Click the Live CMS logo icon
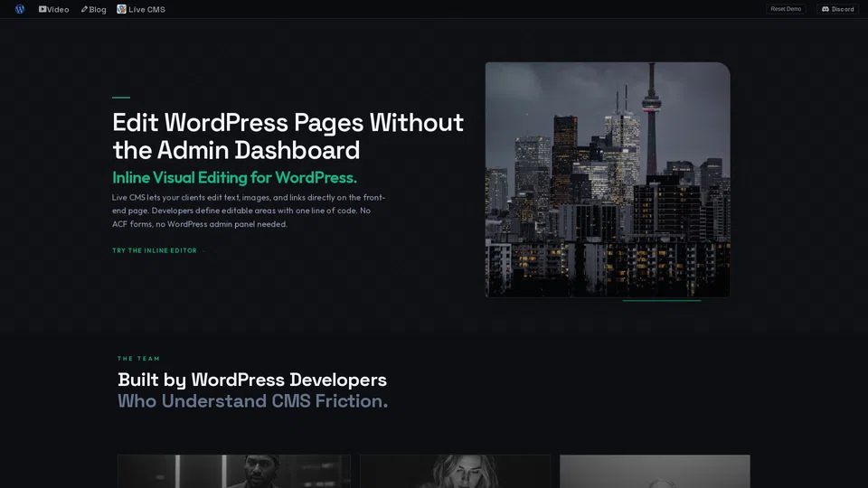Screen dimensions: 868x488 click(x=121, y=9)
